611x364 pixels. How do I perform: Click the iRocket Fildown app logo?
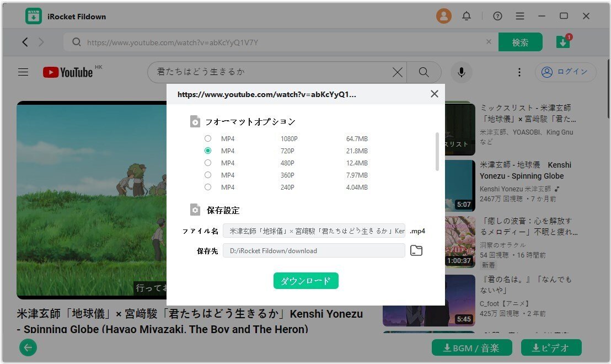point(34,17)
